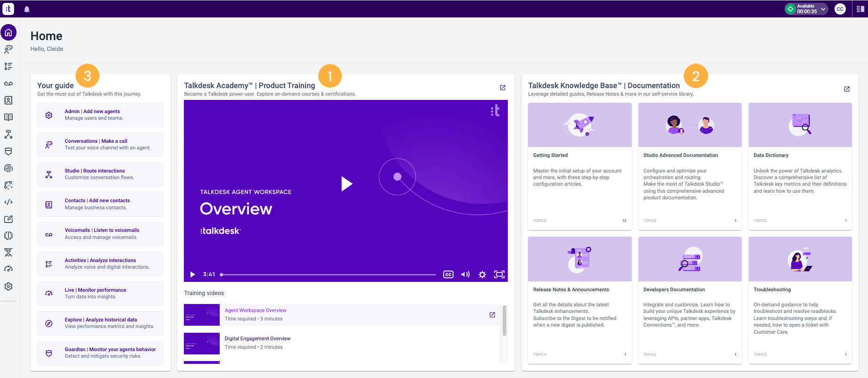Open Admin | Add new agents guide
The image size is (868, 378).
(x=100, y=115)
